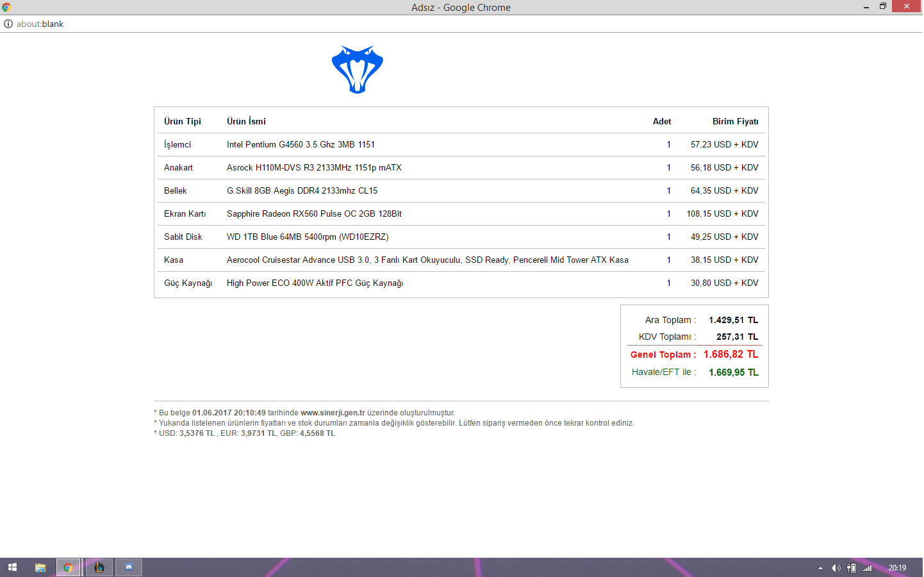Click the subtotal value '1.429,51 TL'

[x=734, y=320]
